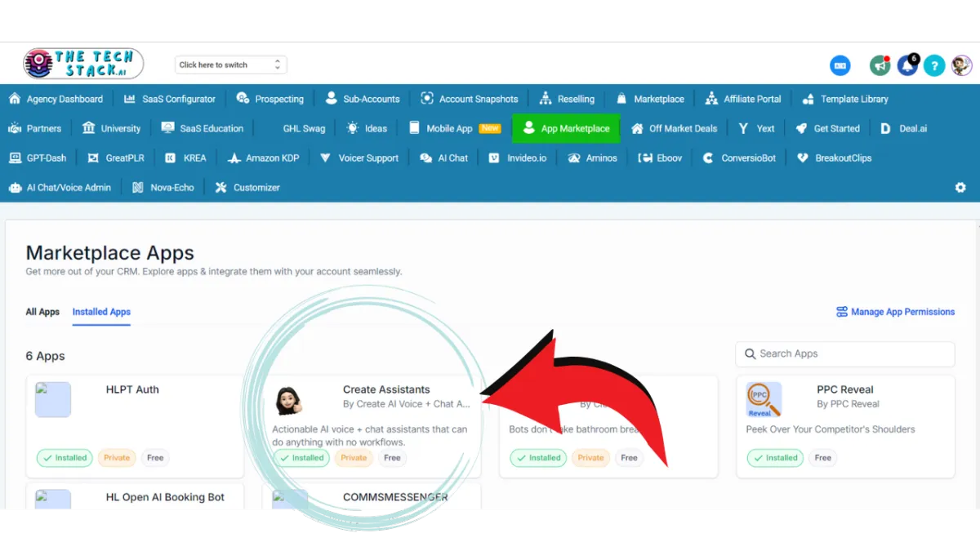This screenshot has height=551, width=980.
Task: Click "6 Apps" count text
Action: (46, 356)
